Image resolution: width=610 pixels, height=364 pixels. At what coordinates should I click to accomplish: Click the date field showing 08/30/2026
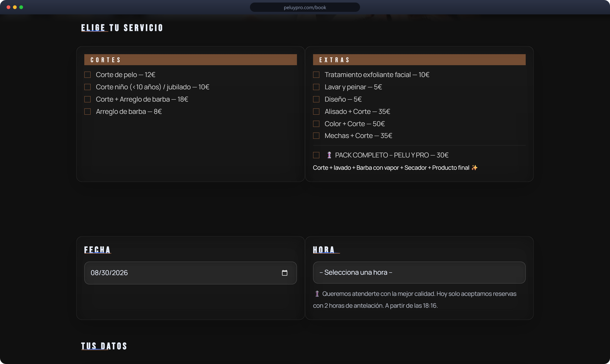coord(191,273)
